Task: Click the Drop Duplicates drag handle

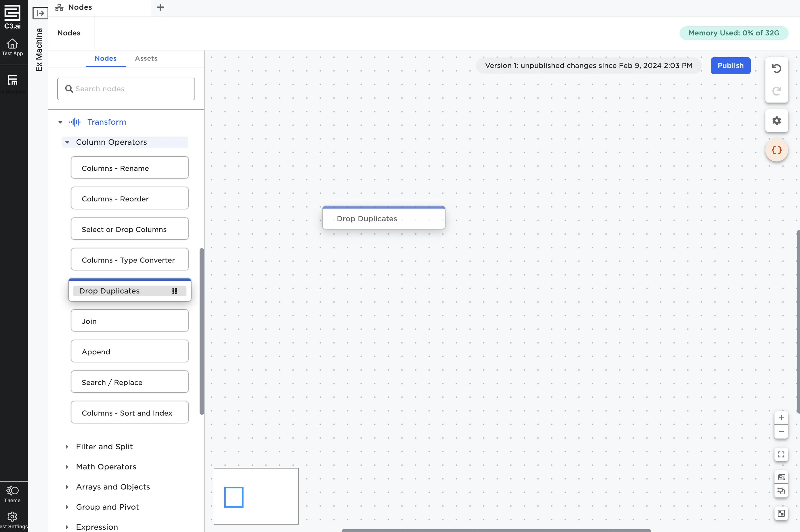Action: 175,291
